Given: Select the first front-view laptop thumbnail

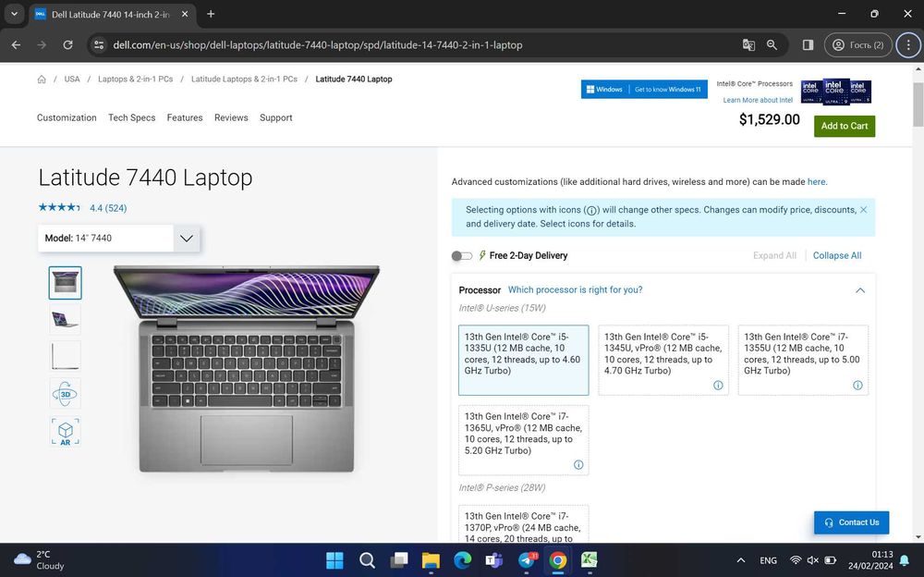Looking at the screenshot, I should pyautogui.click(x=65, y=283).
